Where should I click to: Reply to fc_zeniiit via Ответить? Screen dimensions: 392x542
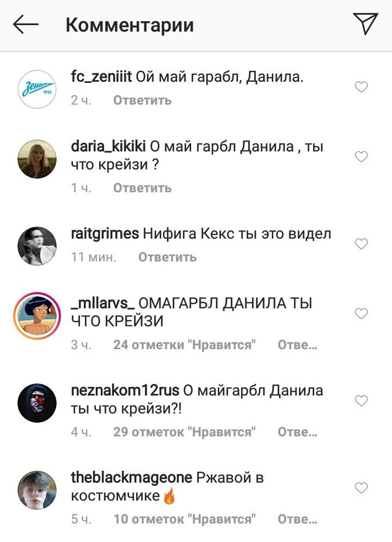click(142, 100)
